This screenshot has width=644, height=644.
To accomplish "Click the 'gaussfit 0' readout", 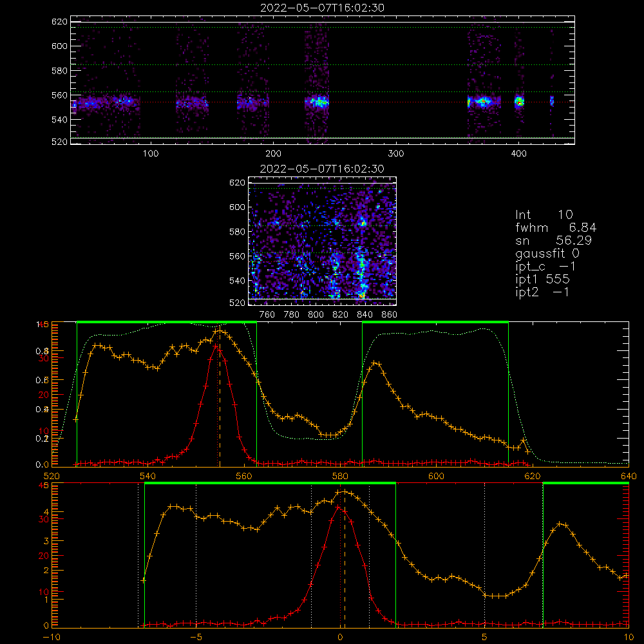I will (547, 253).
